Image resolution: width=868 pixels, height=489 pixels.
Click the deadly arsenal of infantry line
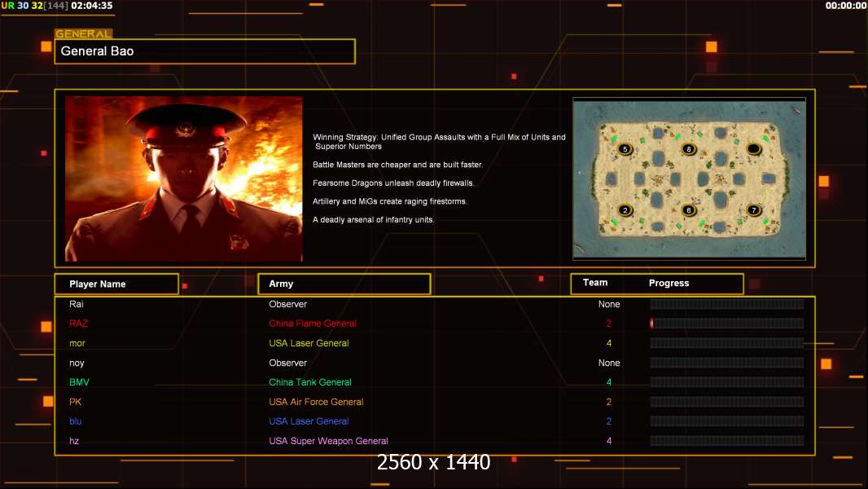point(373,220)
